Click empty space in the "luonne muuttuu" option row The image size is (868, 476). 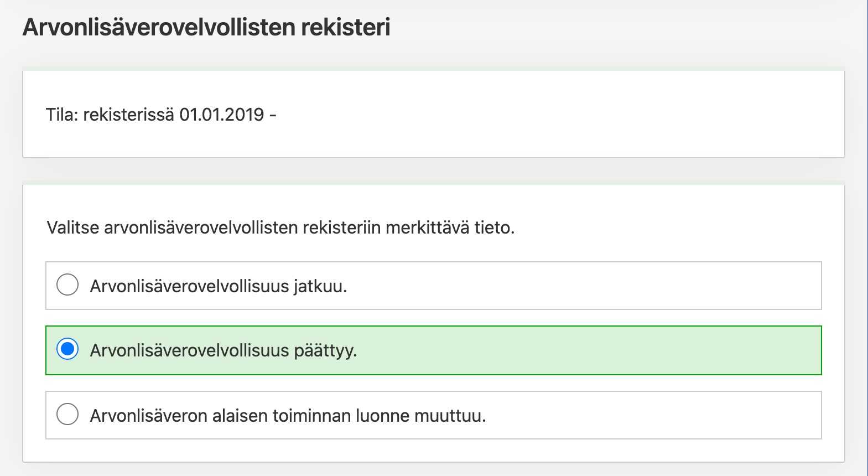pyautogui.click(x=636, y=415)
